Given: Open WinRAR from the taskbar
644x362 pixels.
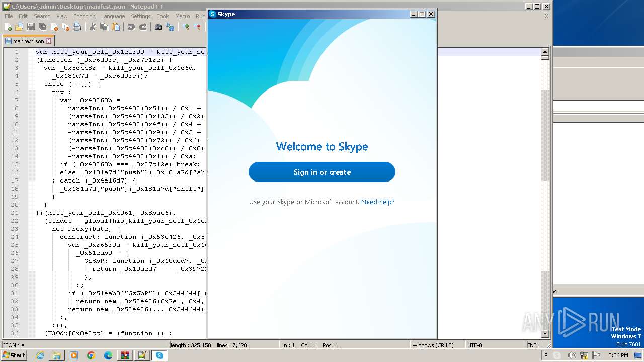Looking at the screenshot, I should pyautogui.click(x=125, y=355).
